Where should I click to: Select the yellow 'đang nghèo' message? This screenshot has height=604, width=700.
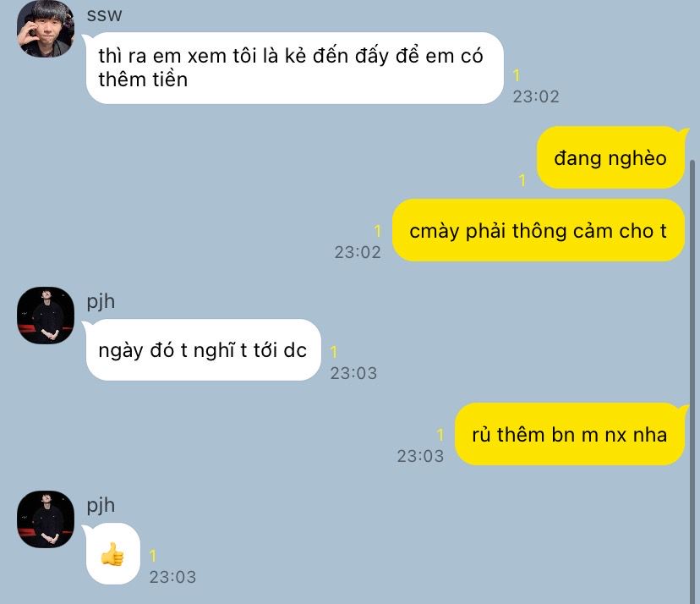point(610,157)
